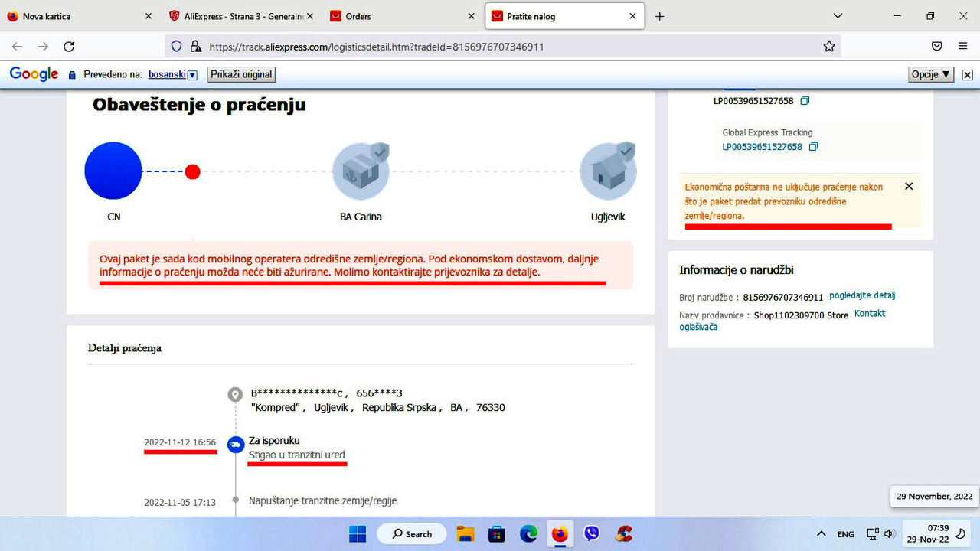The width and height of the screenshot is (980, 551).
Task: Close the Pratite nalog tab
Action: [x=632, y=16]
